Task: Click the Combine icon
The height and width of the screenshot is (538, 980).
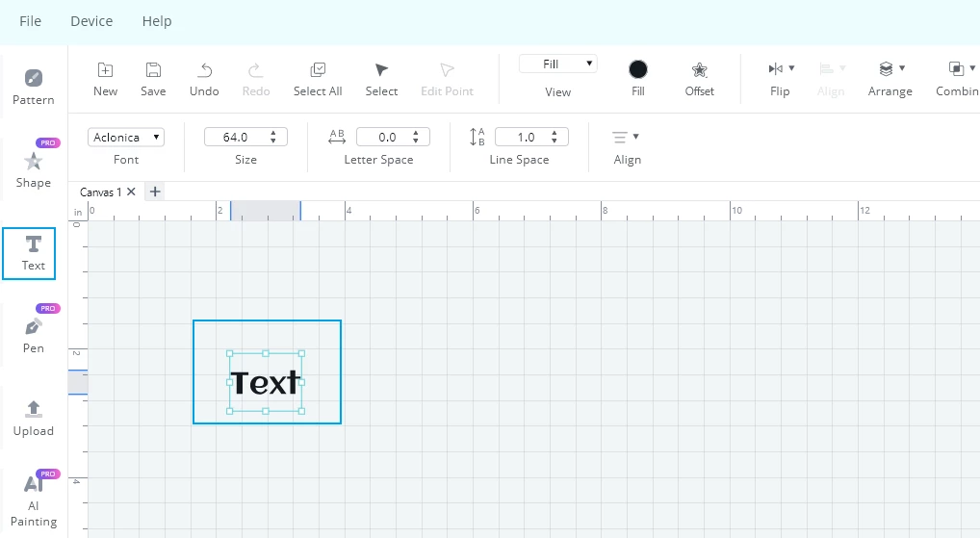Action: coord(956,68)
